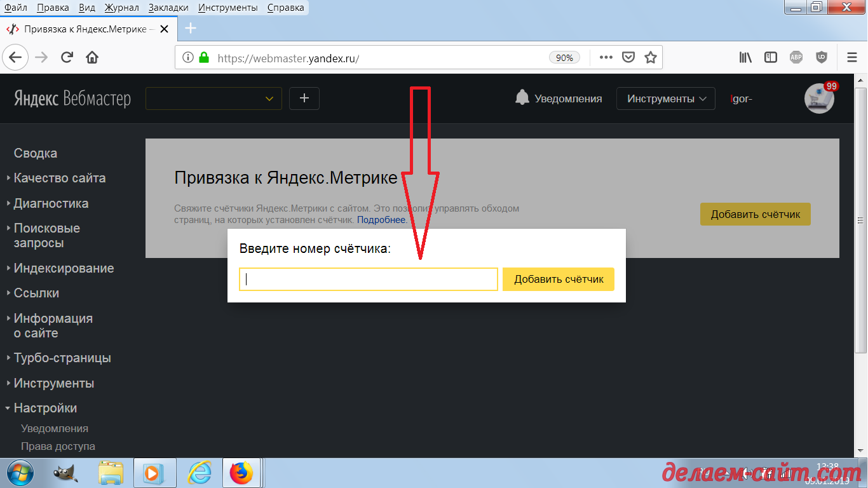Open the Журнал menu
The image size is (868, 488).
tap(121, 8)
